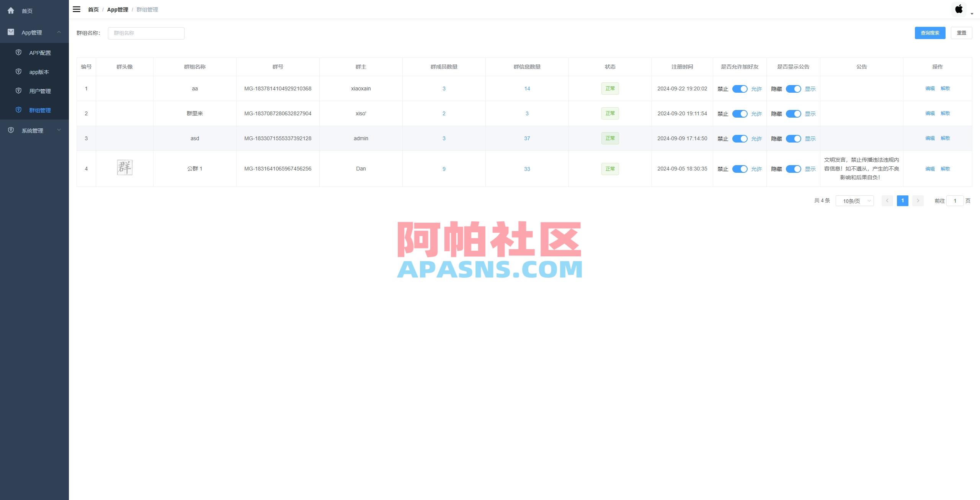Click the Apple logo icon top right
The width and height of the screenshot is (980, 500).
(x=959, y=8)
